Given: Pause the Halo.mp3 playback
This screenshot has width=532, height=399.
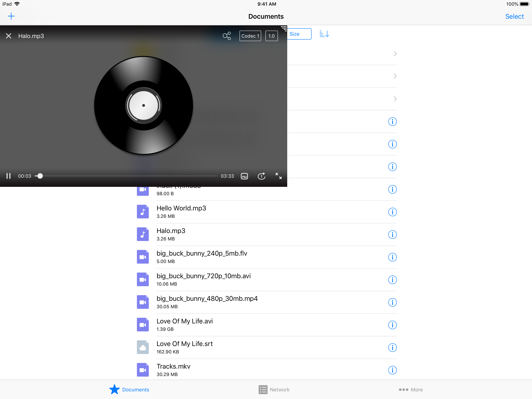Looking at the screenshot, I should click(8, 176).
